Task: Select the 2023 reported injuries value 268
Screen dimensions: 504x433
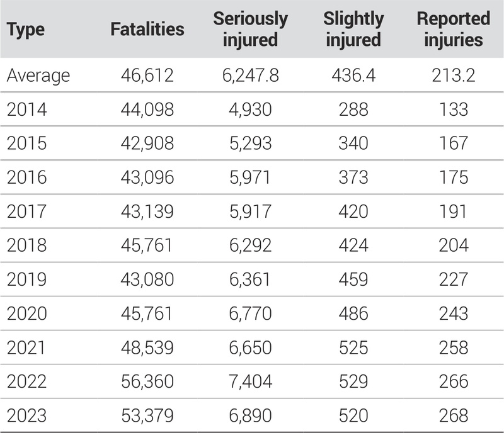Action: tap(450, 415)
